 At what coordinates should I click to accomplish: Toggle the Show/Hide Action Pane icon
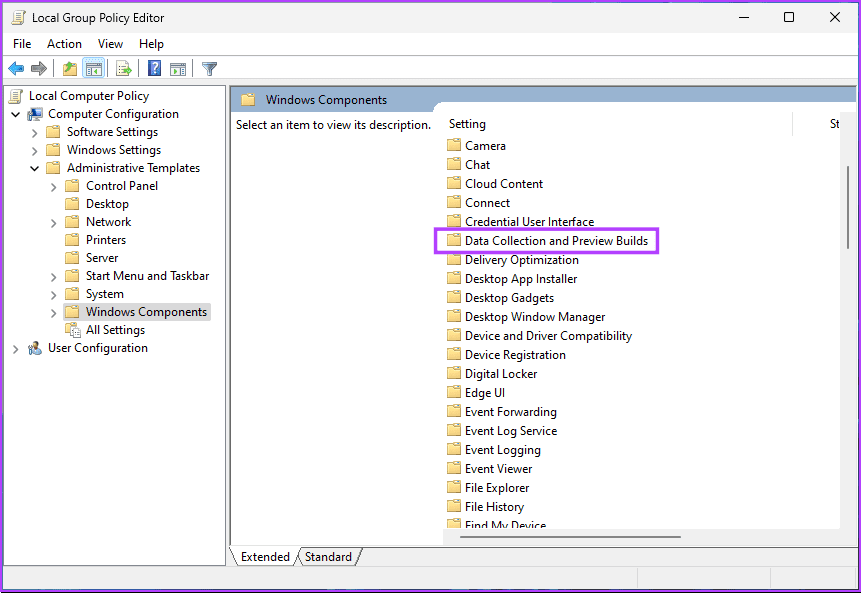click(178, 69)
